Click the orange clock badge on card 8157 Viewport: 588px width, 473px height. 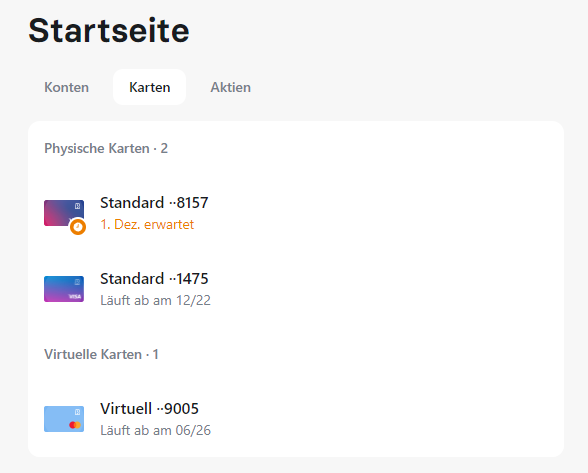[78, 227]
